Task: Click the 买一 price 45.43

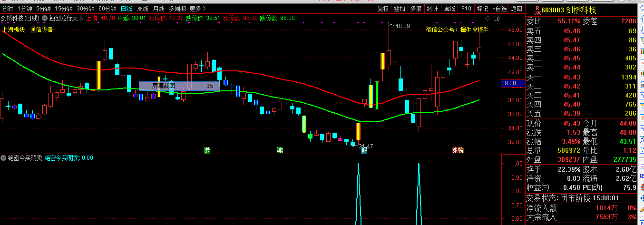Action: pyautogui.click(x=572, y=77)
